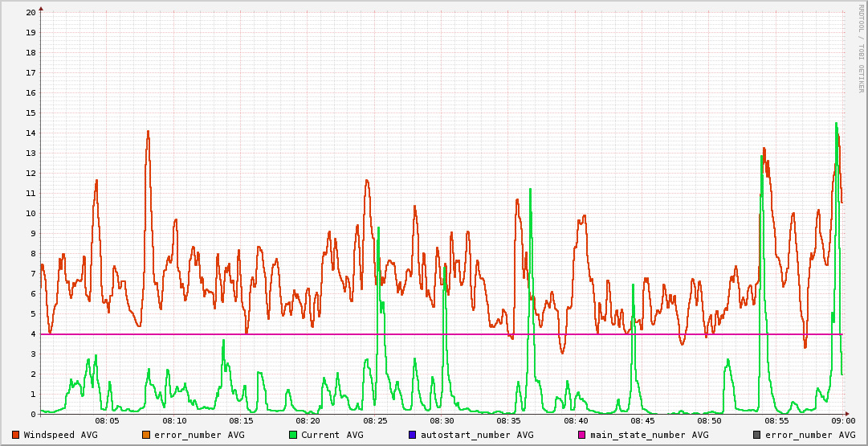Click the 20 value on the y-axis
The image size is (868, 446).
tap(31, 13)
